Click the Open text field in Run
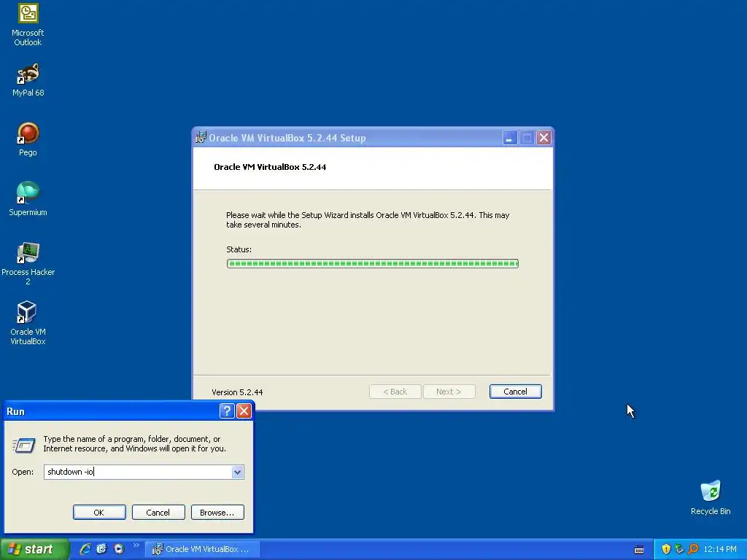The height and width of the screenshot is (560, 747). 138,472
